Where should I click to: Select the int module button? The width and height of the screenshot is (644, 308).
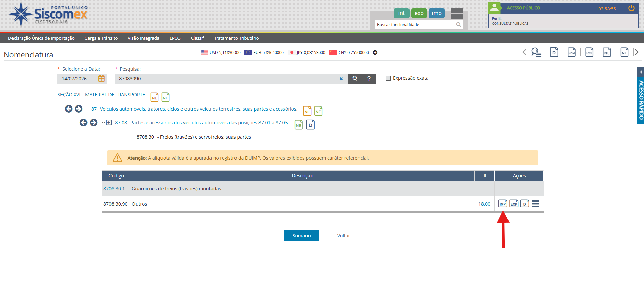point(401,13)
